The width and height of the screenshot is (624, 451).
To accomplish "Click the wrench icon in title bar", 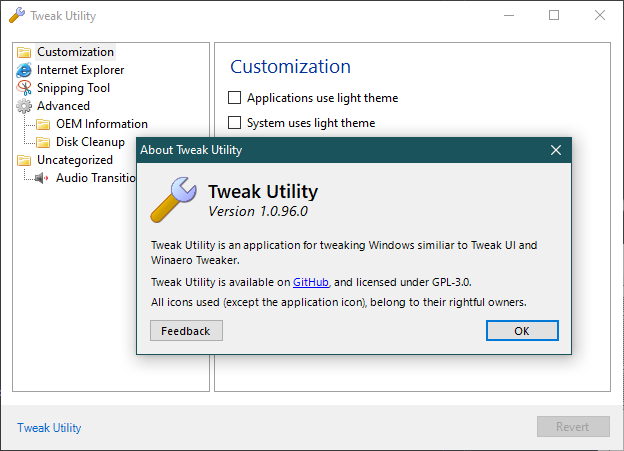I will pos(17,16).
